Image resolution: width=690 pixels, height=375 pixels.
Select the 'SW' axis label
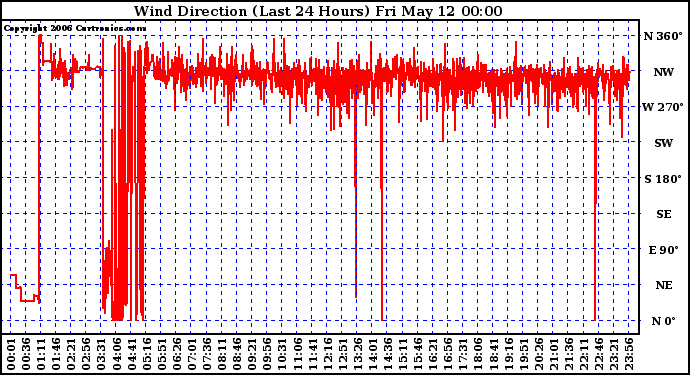(x=664, y=143)
